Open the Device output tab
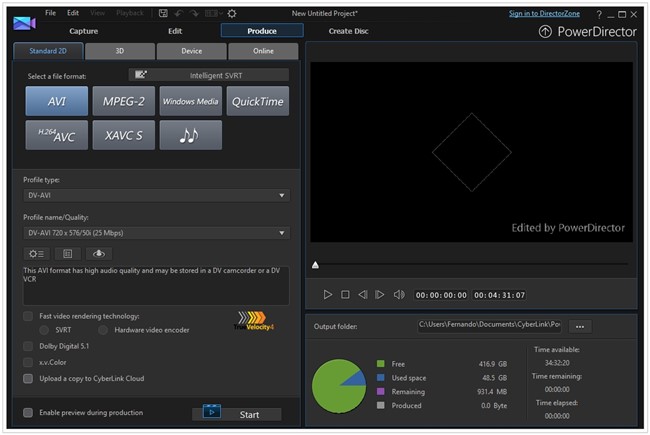The height and width of the screenshot is (435, 650). click(x=192, y=51)
